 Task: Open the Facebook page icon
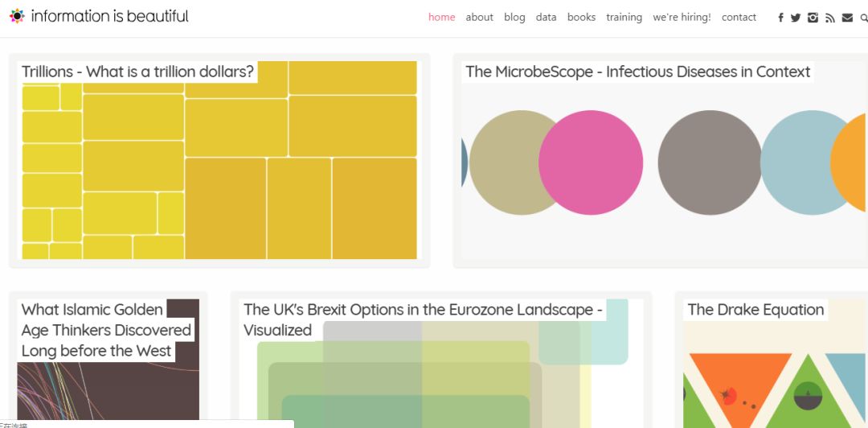(780, 18)
